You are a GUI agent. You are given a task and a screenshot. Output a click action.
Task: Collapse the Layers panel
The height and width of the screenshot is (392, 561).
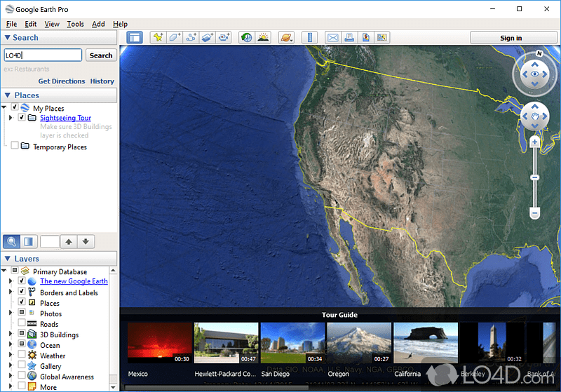(x=7, y=258)
